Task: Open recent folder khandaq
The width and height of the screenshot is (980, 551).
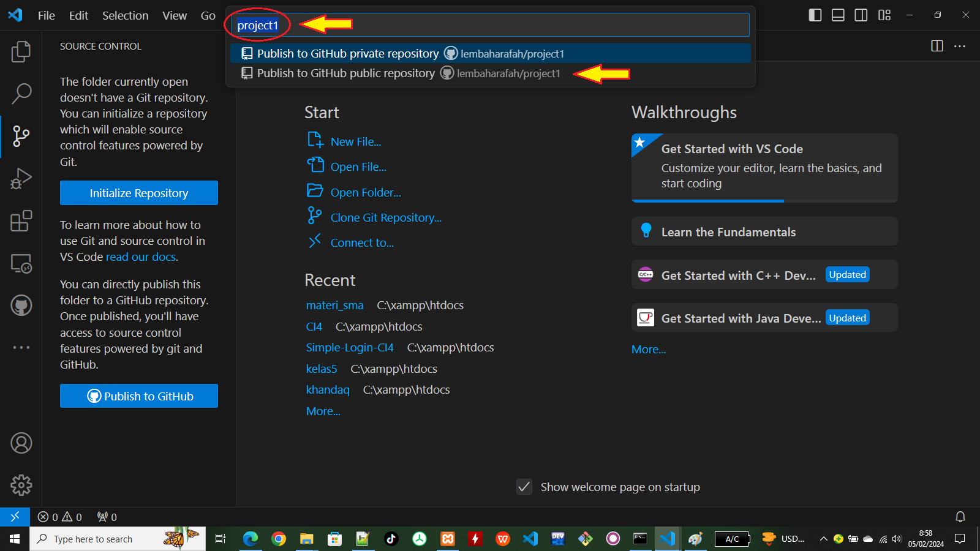Action: (328, 389)
